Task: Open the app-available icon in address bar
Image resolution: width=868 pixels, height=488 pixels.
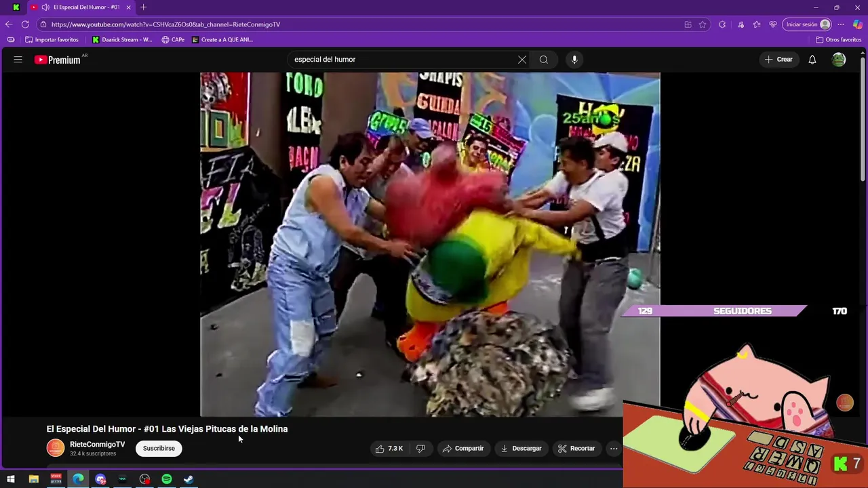Action: click(x=688, y=24)
